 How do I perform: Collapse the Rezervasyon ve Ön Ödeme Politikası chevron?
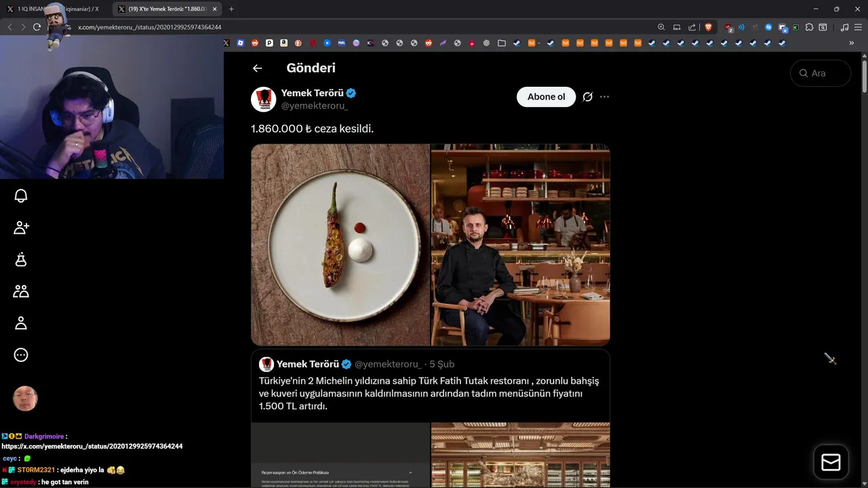click(410, 472)
